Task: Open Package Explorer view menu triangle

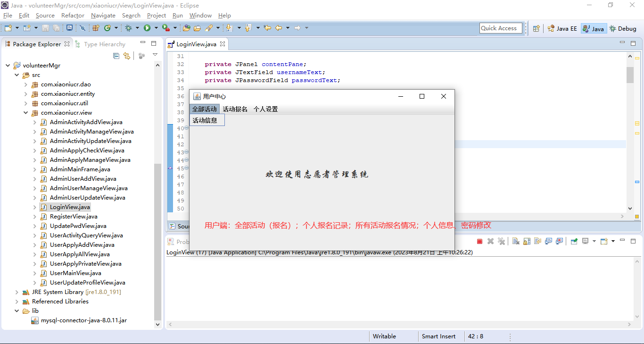Action: click(x=155, y=55)
